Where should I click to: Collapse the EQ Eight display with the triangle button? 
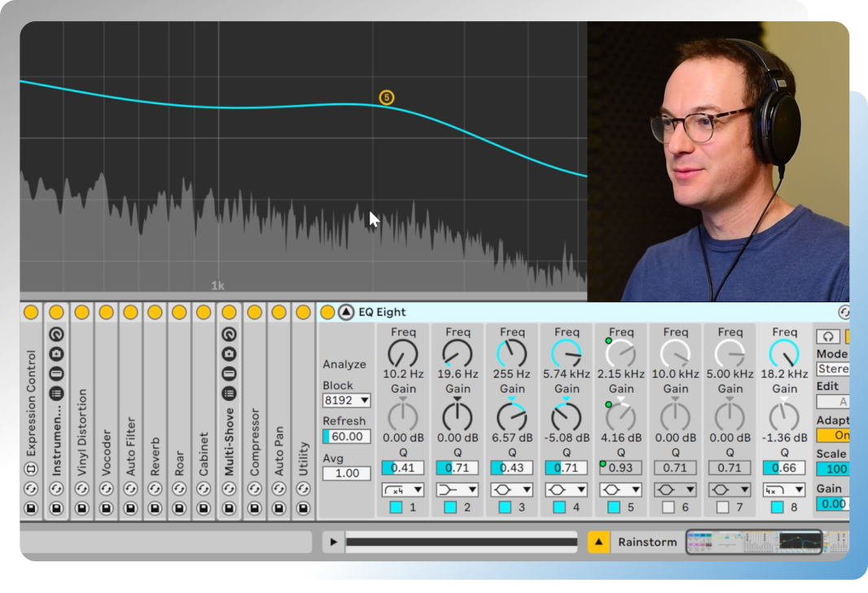[346, 313]
